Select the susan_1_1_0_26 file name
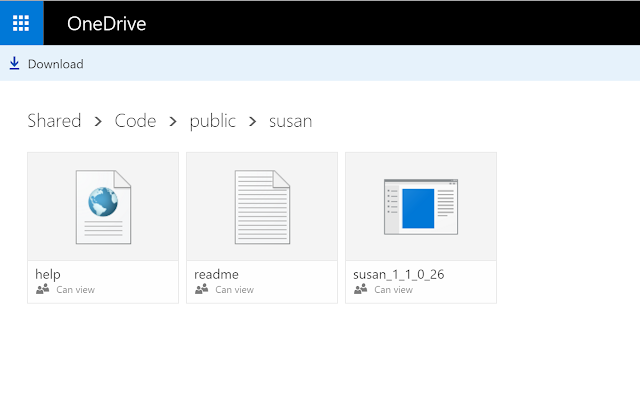This screenshot has width=640, height=396. 399,274
